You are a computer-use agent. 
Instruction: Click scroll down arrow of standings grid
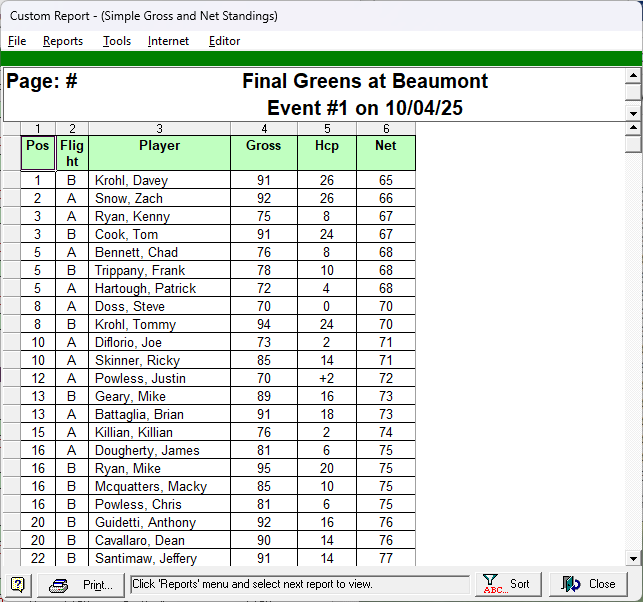pos(632,558)
